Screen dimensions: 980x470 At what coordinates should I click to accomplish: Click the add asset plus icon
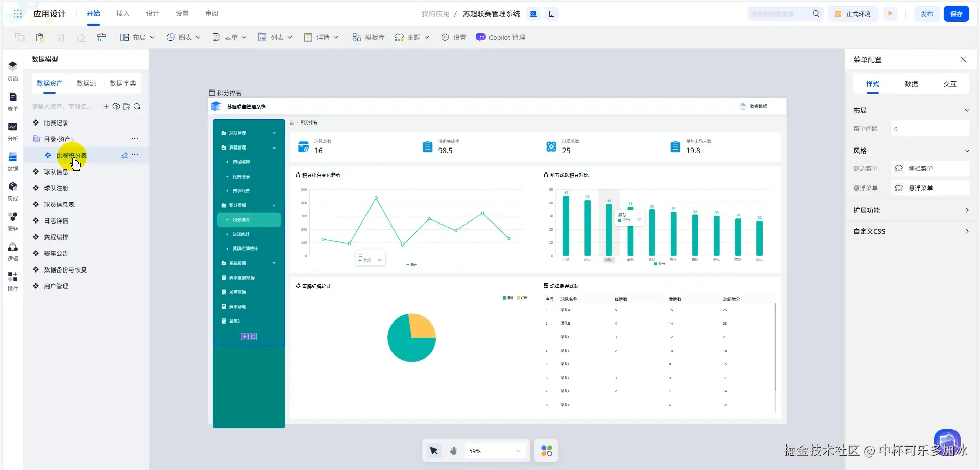[106, 106]
